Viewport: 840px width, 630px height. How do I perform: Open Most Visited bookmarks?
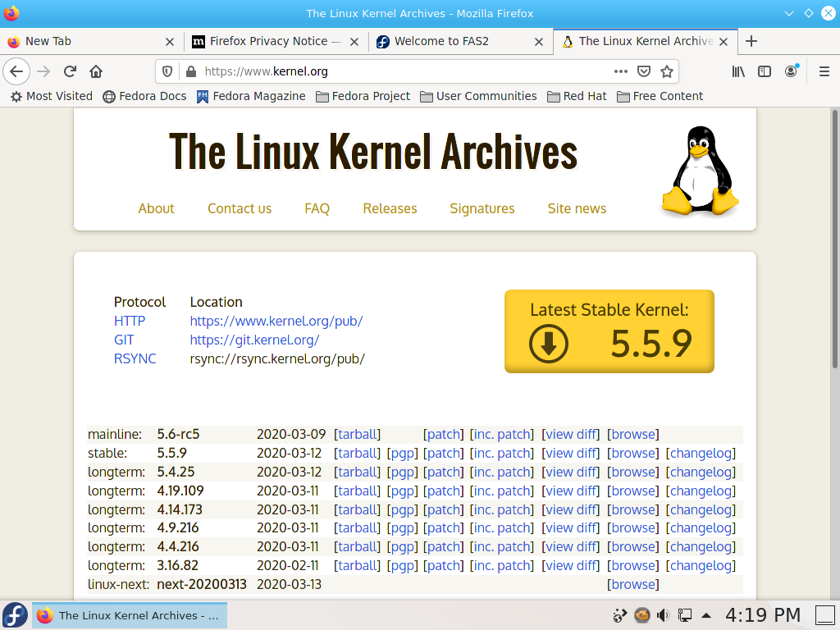(52, 97)
